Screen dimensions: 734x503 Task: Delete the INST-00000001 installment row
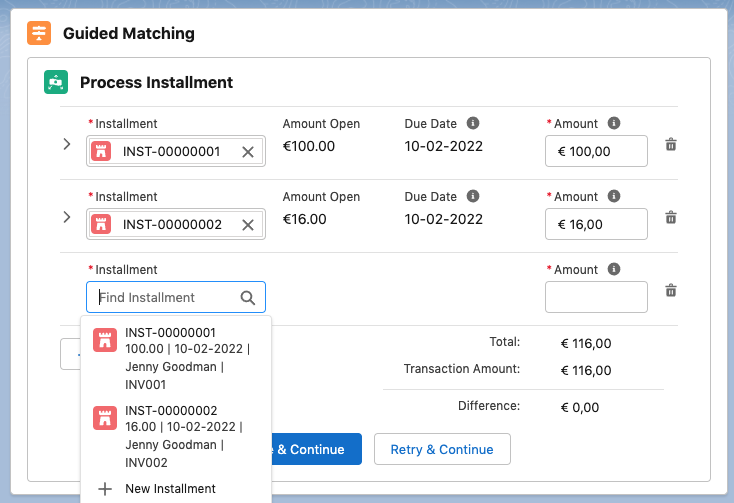(x=671, y=145)
